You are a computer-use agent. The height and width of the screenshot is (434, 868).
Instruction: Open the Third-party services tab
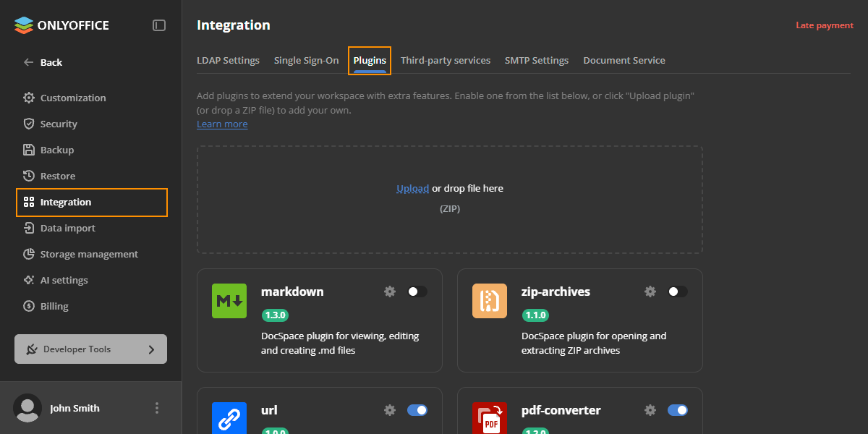pos(446,60)
